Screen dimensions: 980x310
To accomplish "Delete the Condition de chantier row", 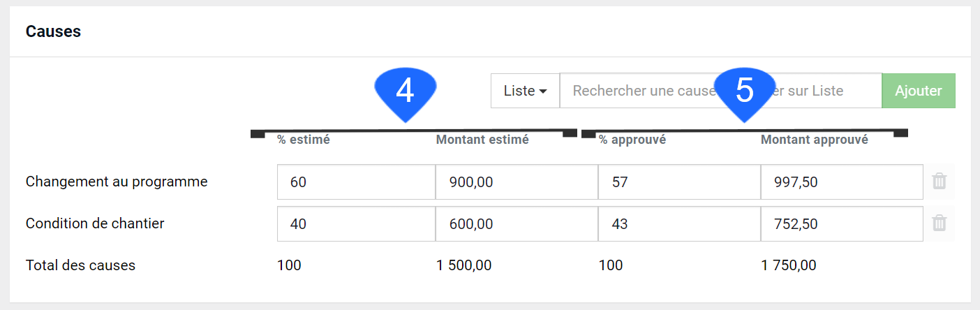I will [x=940, y=223].
